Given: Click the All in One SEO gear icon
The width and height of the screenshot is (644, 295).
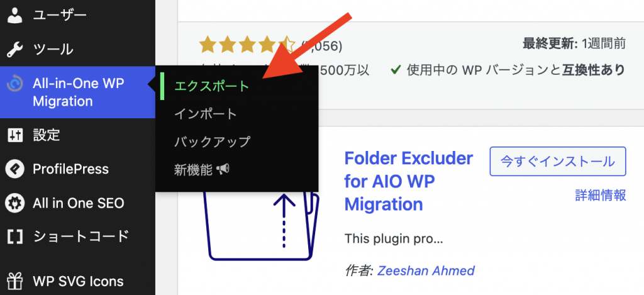Looking at the screenshot, I should pos(15,203).
